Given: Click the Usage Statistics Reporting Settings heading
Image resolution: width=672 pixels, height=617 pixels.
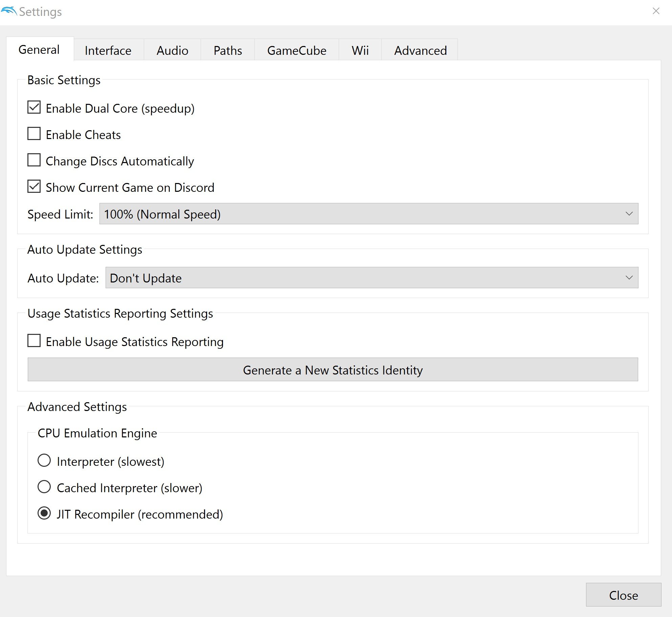Looking at the screenshot, I should 120,314.
